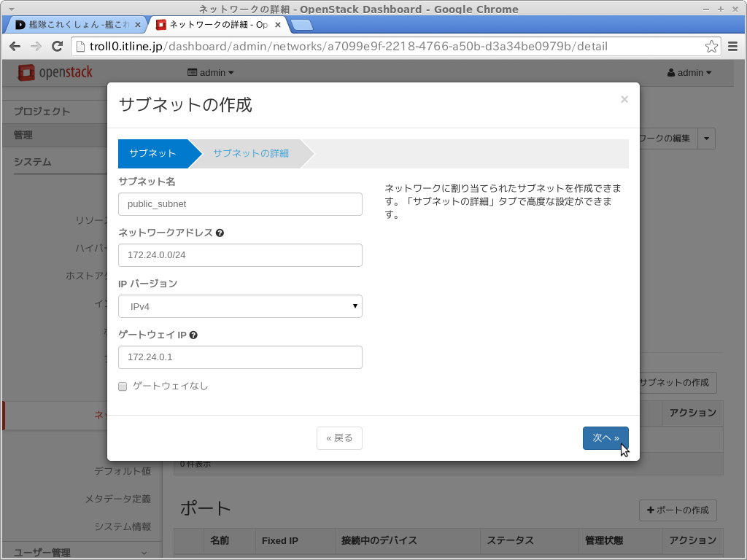Click the gateway IP help icon

(x=193, y=335)
